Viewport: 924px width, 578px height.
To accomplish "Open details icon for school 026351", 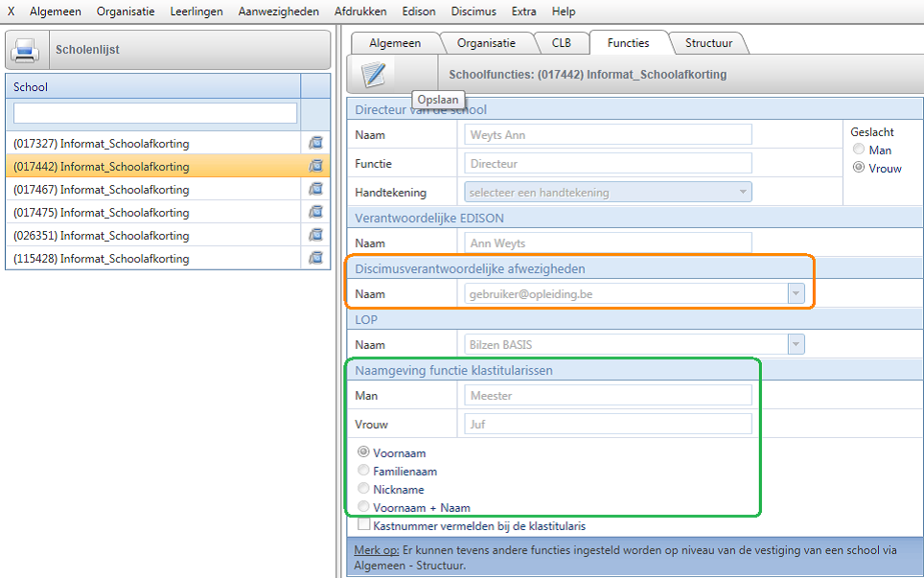I will click(x=316, y=235).
